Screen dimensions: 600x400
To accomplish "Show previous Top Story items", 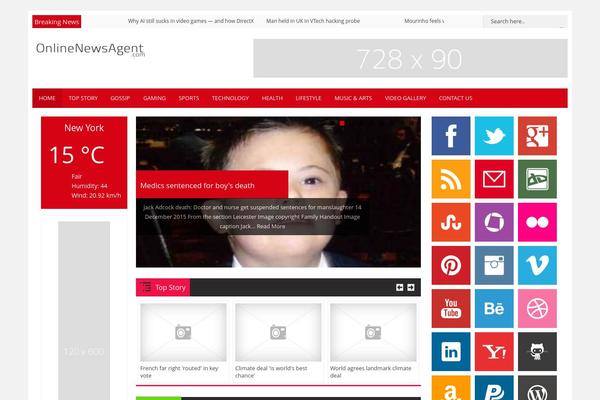I will pos(399,287).
